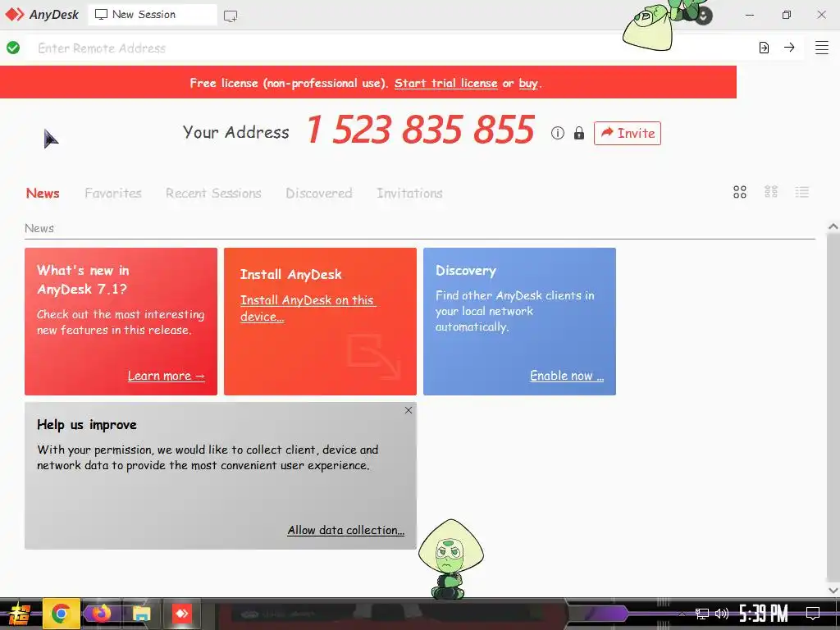Select list view icon
This screenshot has height=630, width=840.
coord(802,192)
